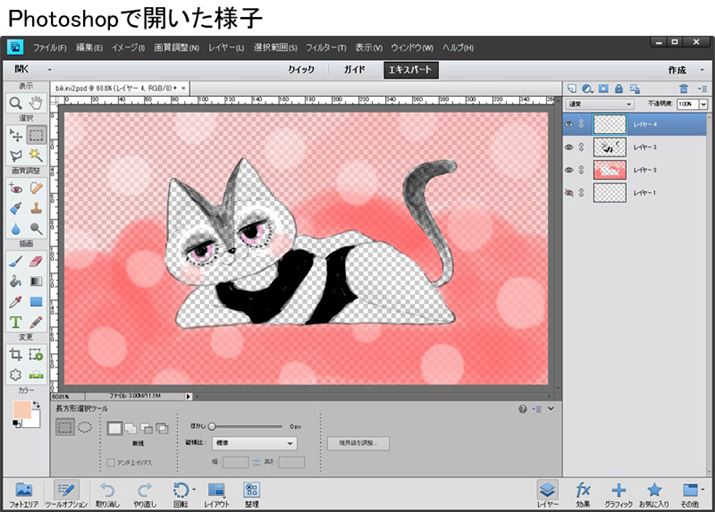Select the Hand tool
This screenshot has width=715, height=512.
36,103
